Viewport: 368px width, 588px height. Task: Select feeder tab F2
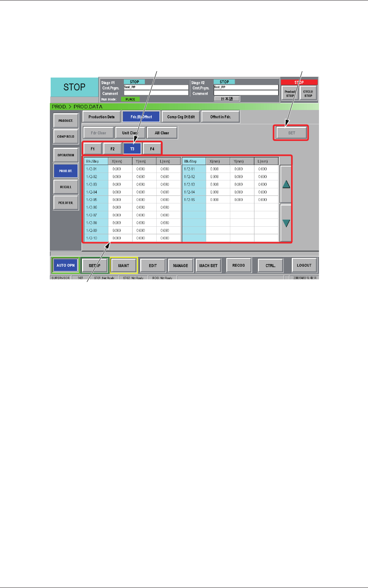click(112, 149)
